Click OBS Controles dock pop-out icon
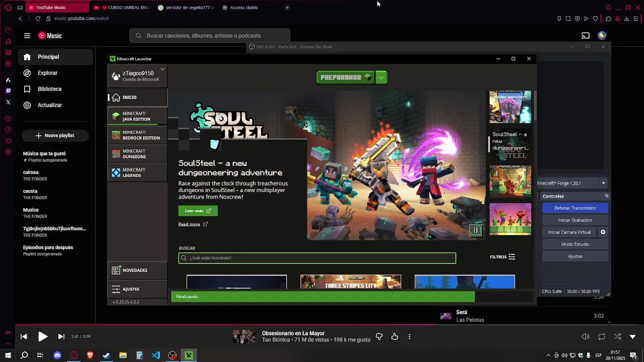This screenshot has width=644, height=362. (x=606, y=196)
